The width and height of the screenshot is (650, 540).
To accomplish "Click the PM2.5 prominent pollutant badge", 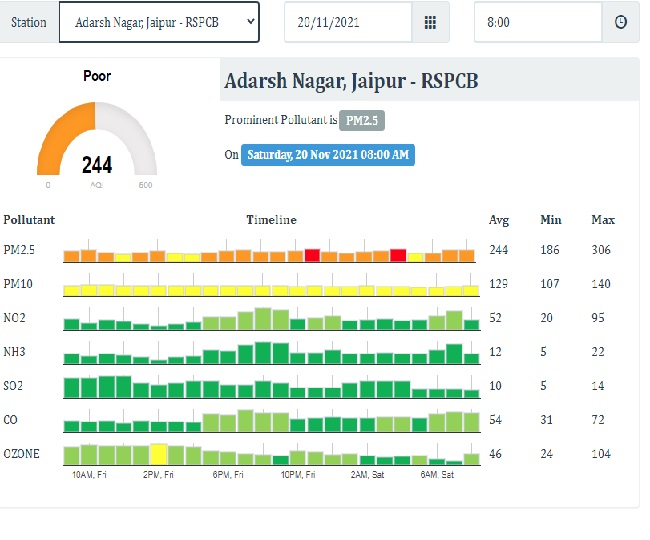I will pos(362,120).
